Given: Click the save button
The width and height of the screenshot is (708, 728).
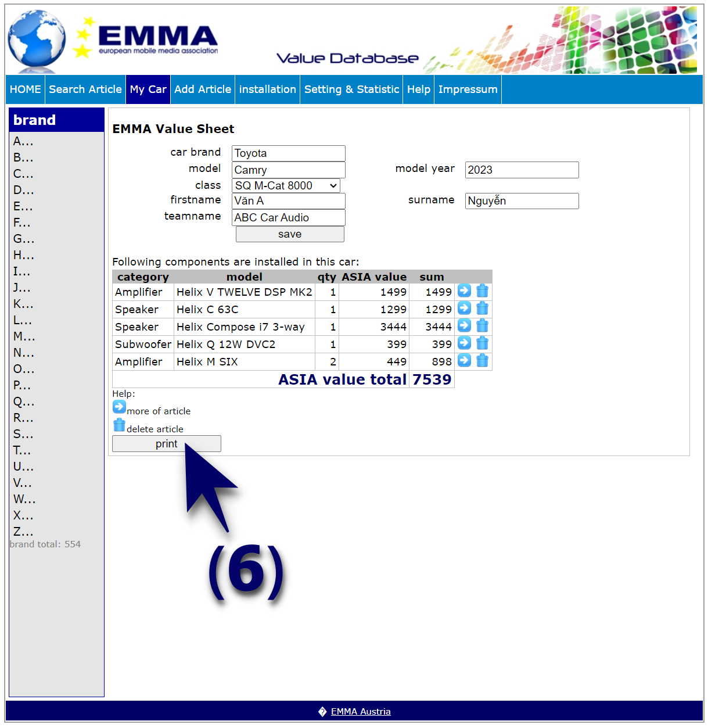Looking at the screenshot, I should (290, 234).
